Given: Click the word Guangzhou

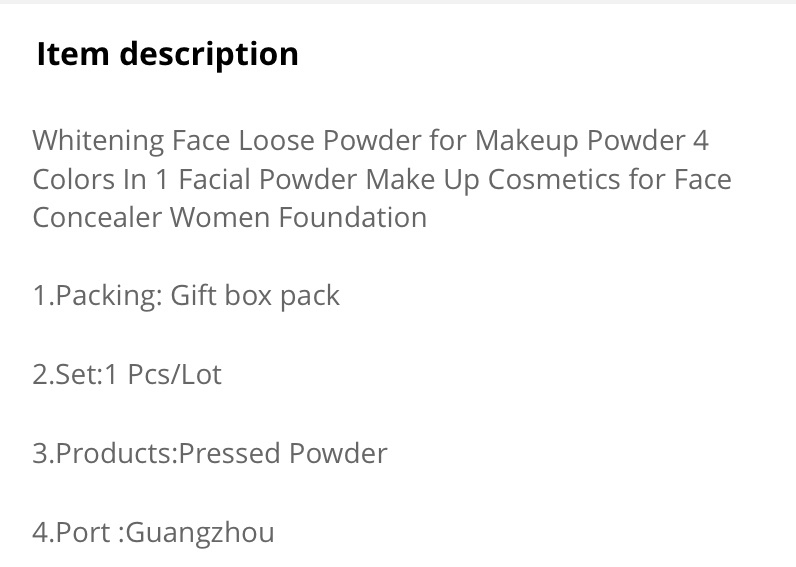Looking at the screenshot, I should pos(200,533).
